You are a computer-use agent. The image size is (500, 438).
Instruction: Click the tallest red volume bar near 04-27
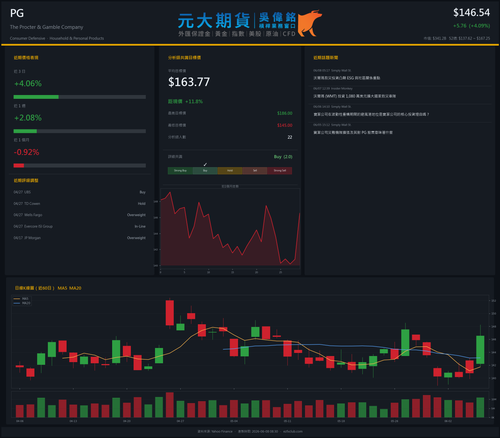click(170, 405)
